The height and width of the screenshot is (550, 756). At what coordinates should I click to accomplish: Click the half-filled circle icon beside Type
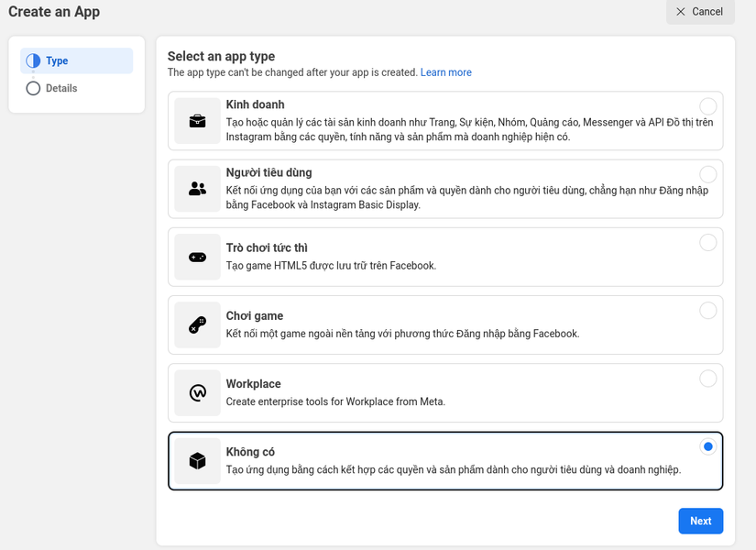coord(33,60)
